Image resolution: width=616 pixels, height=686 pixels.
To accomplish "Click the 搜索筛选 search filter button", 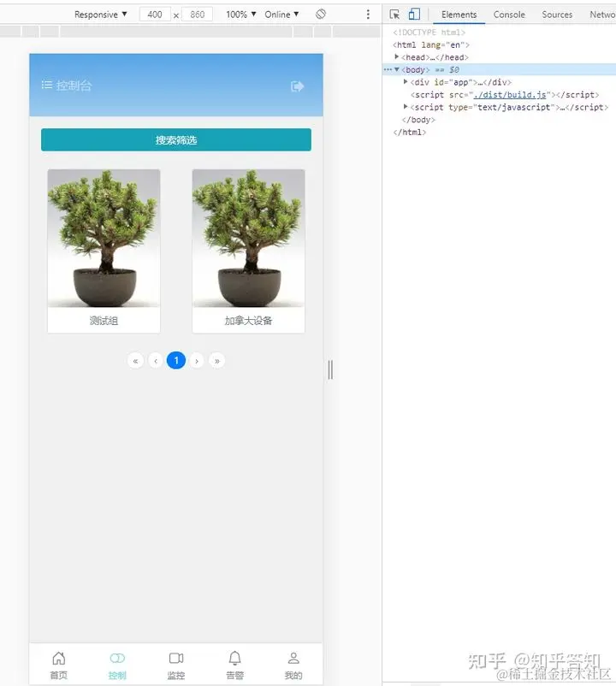I will coord(176,140).
